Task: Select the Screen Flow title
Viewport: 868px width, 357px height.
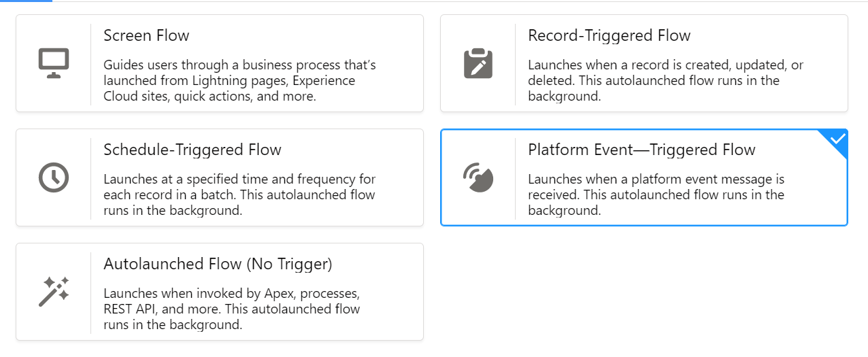Action: point(146,35)
